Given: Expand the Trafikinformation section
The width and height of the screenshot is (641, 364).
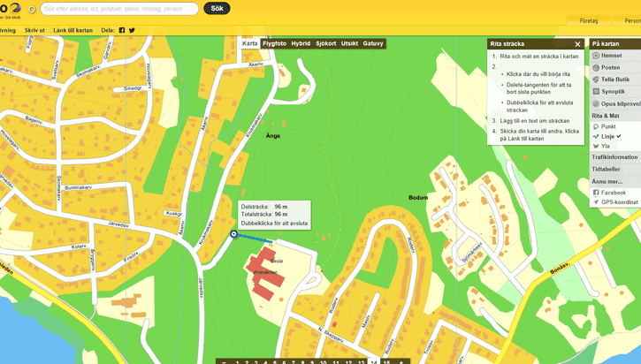Looking at the screenshot, I should point(615,157).
